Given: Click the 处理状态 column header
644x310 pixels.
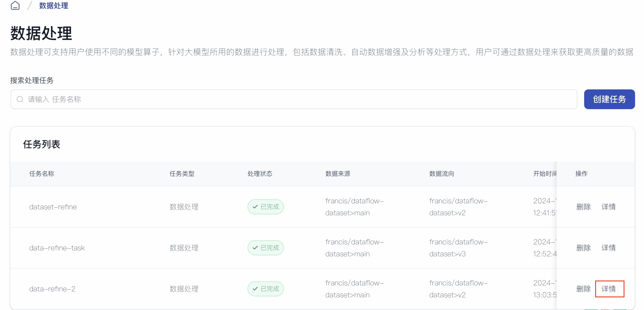Looking at the screenshot, I should [x=260, y=174].
